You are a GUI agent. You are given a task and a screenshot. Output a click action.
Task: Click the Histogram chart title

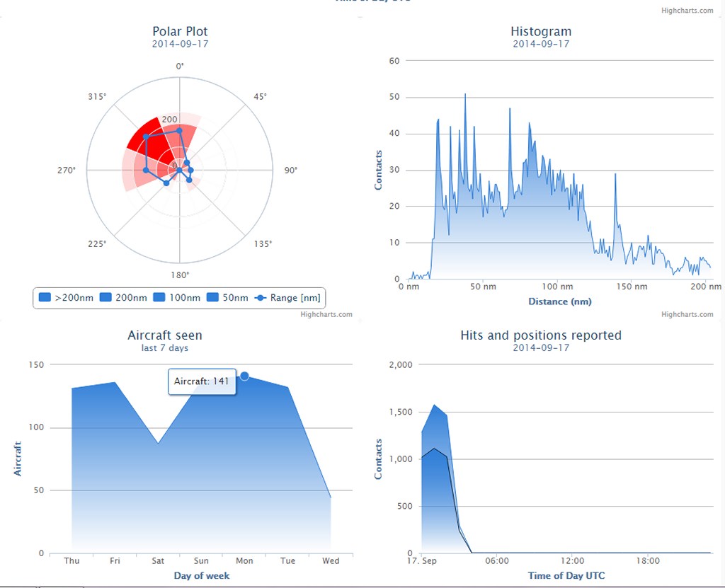click(x=541, y=31)
